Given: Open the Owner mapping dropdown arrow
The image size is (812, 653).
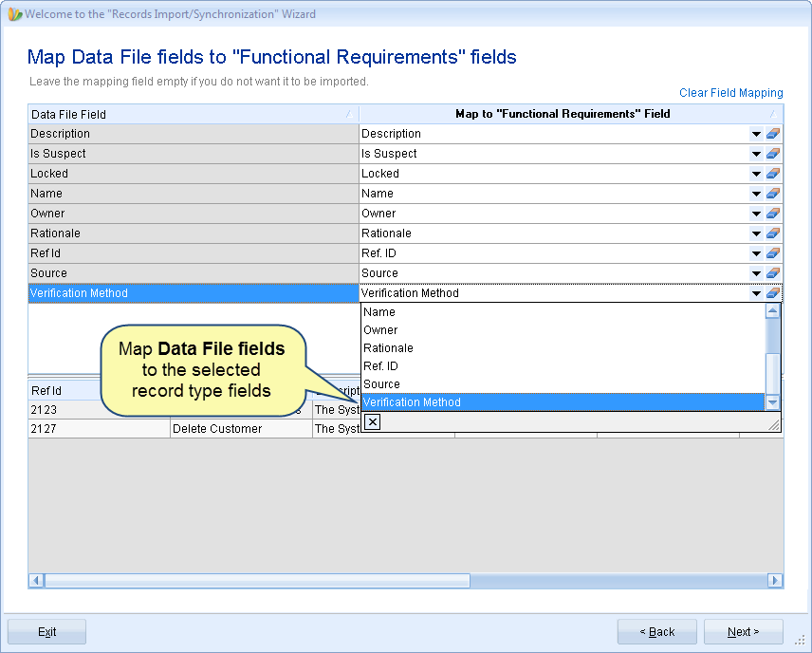Looking at the screenshot, I should 756,215.
